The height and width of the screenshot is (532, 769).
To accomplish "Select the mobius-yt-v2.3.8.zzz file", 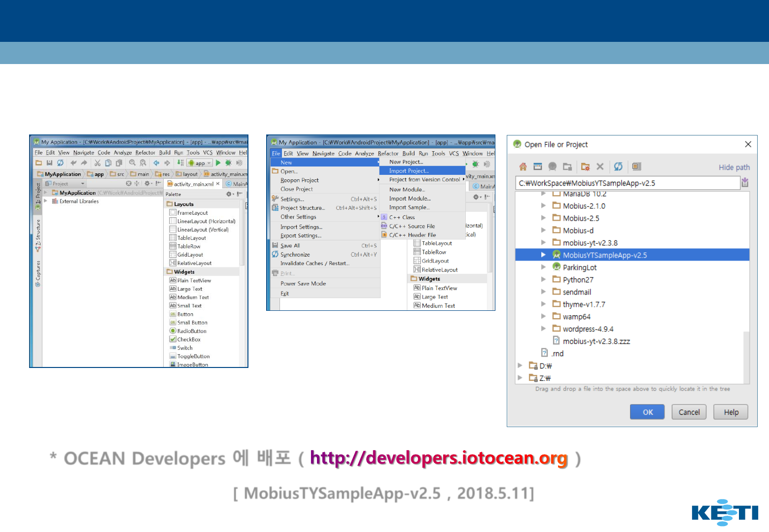I will click(x=596, y=341).
